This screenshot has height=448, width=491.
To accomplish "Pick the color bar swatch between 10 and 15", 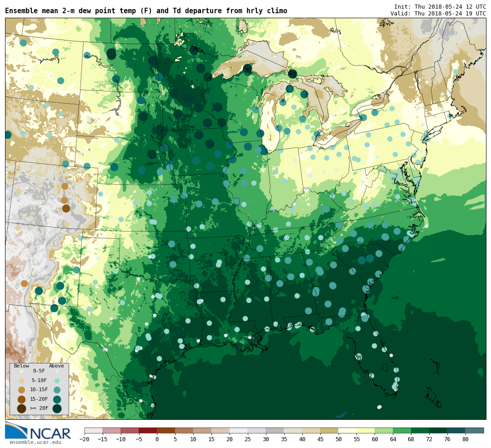I will click(x=203, y=431).
